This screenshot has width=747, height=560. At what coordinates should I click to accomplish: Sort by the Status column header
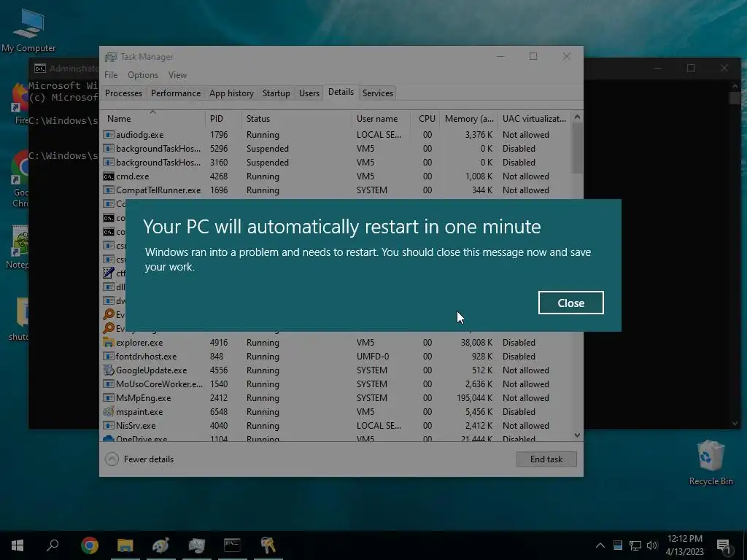[x=297, y=119]
